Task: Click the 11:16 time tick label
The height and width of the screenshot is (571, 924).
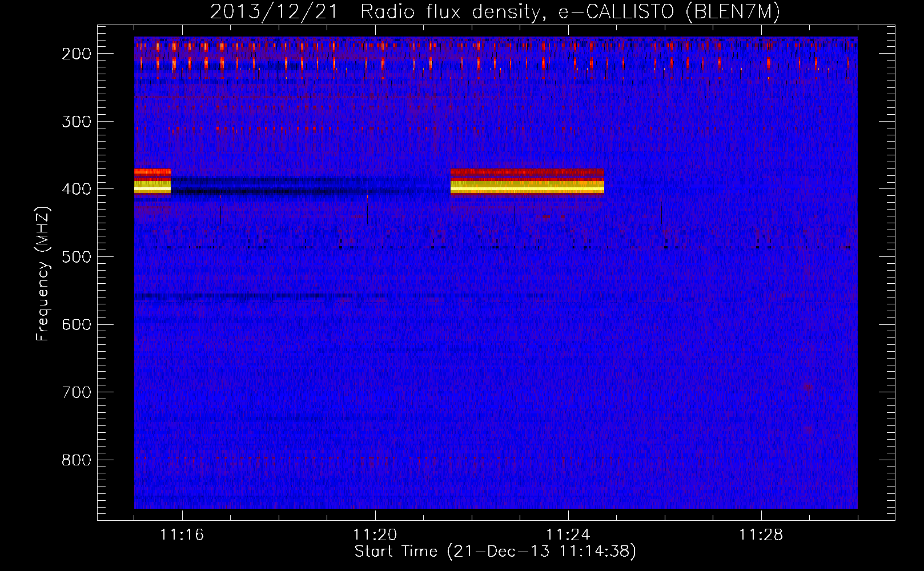Action: point(182,534)
